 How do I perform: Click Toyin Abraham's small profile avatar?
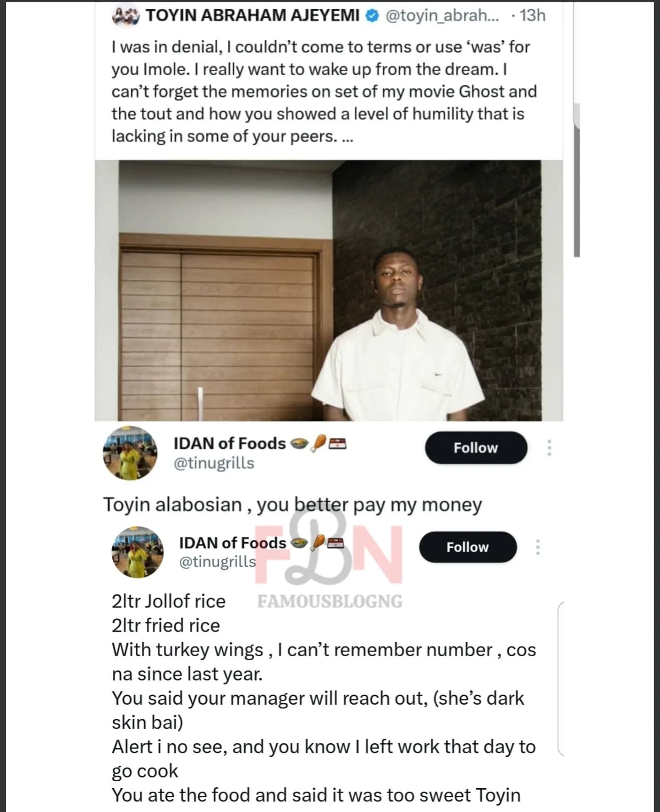pyautogui.click(x=125, y=16)
